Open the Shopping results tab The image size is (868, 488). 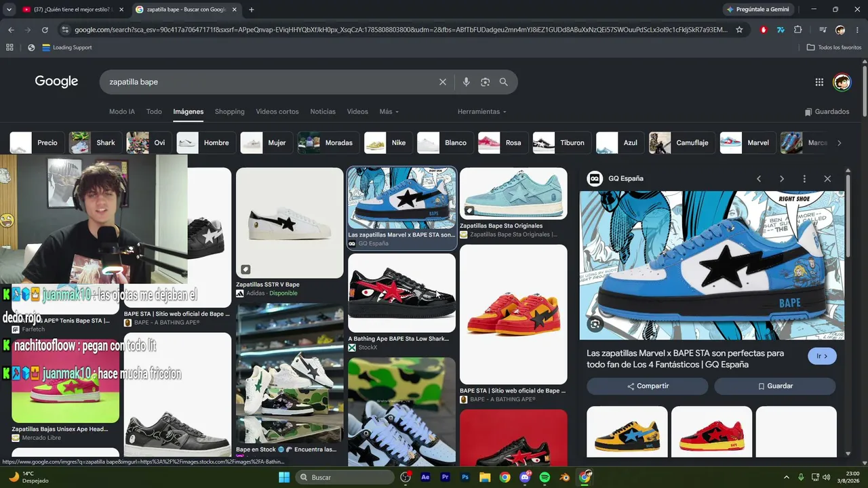(x=229, y=112)
